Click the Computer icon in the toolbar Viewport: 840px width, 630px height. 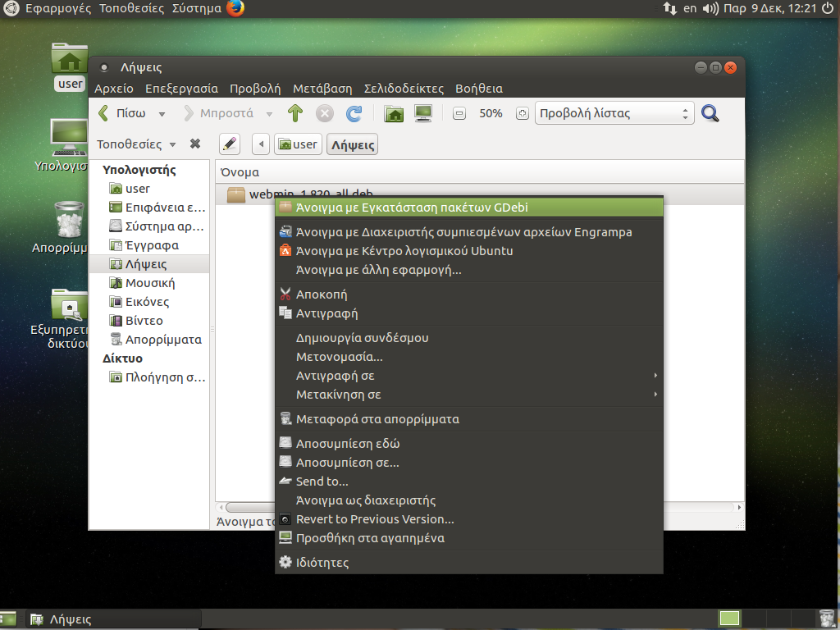click(x=423, y=114)
